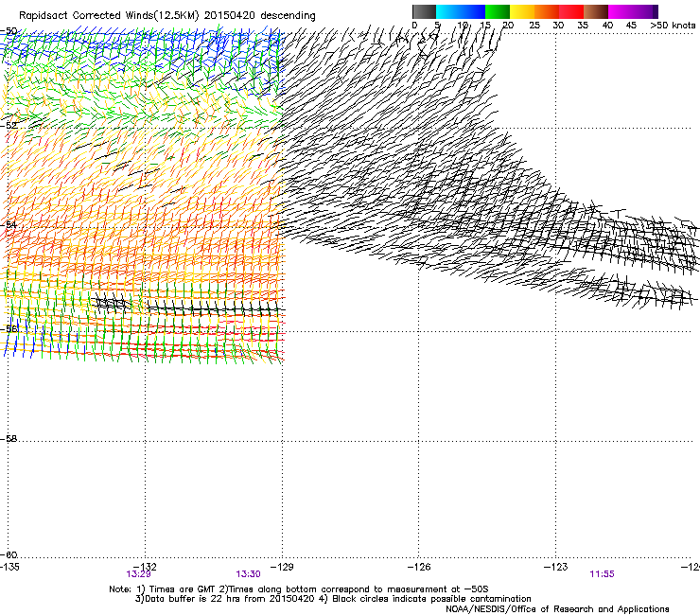Viewport: 700px width, 615px height.
Task: Click the '>50 knots' legend label
Action: pyautogui.click(x=673, y=26)
